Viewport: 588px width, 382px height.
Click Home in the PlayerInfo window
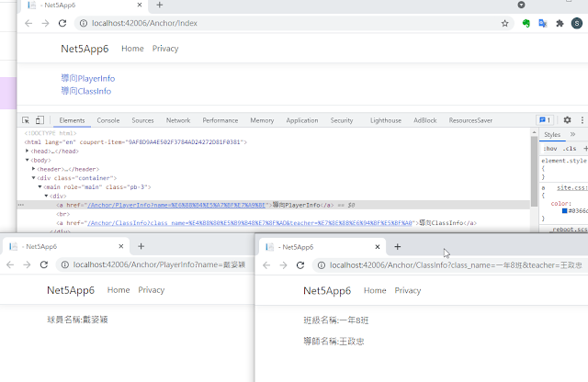(119, 290)
